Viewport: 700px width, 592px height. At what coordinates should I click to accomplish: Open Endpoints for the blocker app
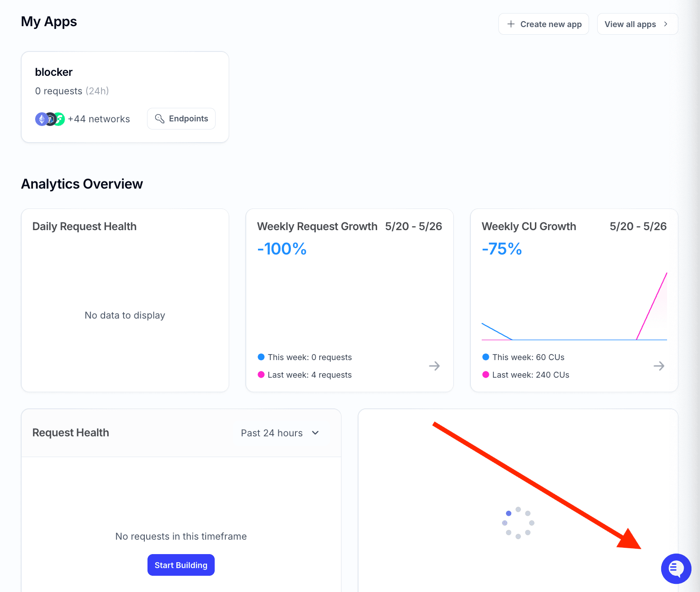point(181,119)
